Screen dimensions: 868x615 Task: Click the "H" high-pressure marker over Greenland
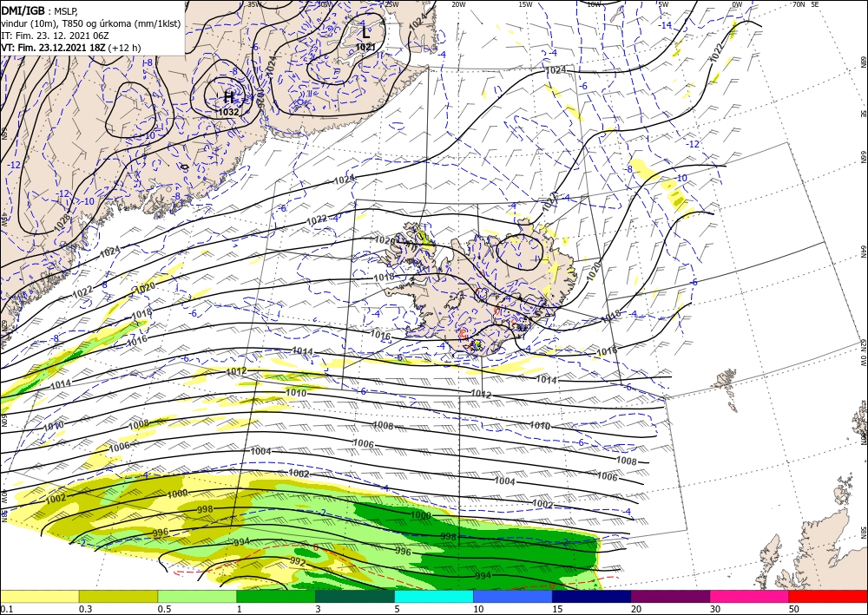click(x=228, y=98)
